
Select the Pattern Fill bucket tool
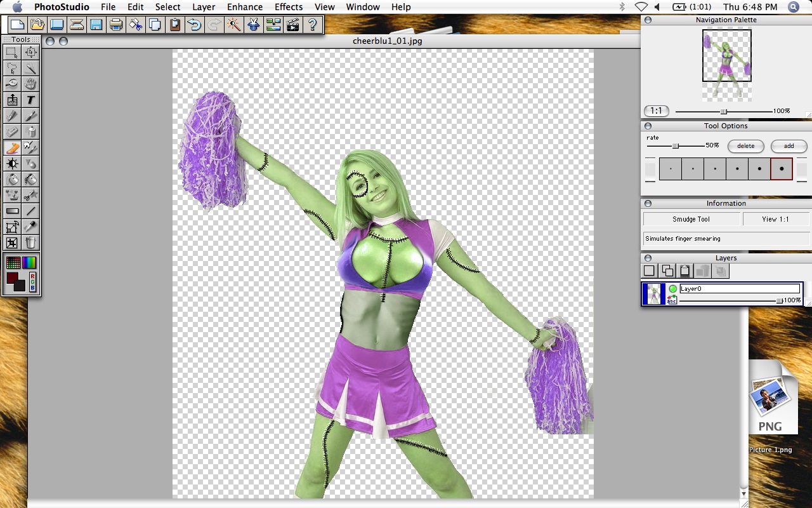(30, 179)
